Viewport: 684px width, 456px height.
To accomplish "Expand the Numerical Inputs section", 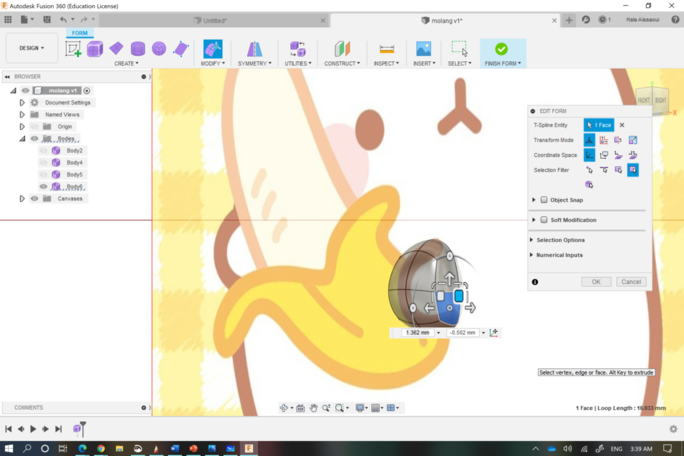I will point(531,255).
